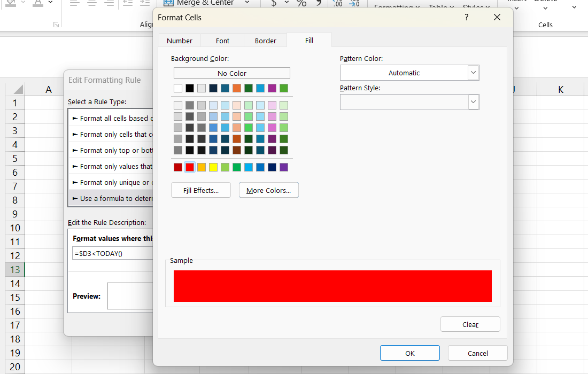This screenshot has height=374, width=588.
Task: Open the Merge & Center dropdown arrow
Action: (247, 3)
